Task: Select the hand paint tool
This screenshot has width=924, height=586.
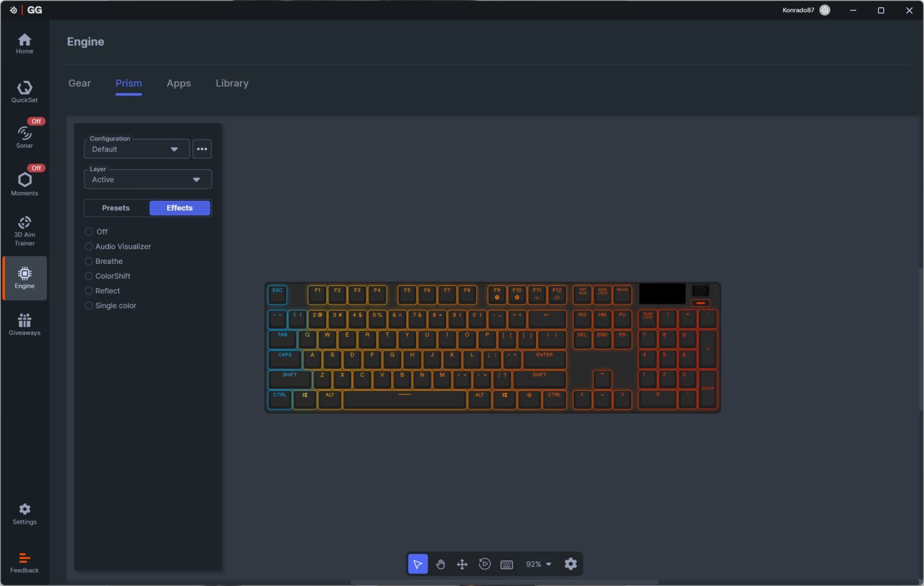Action: coord(440,564)
